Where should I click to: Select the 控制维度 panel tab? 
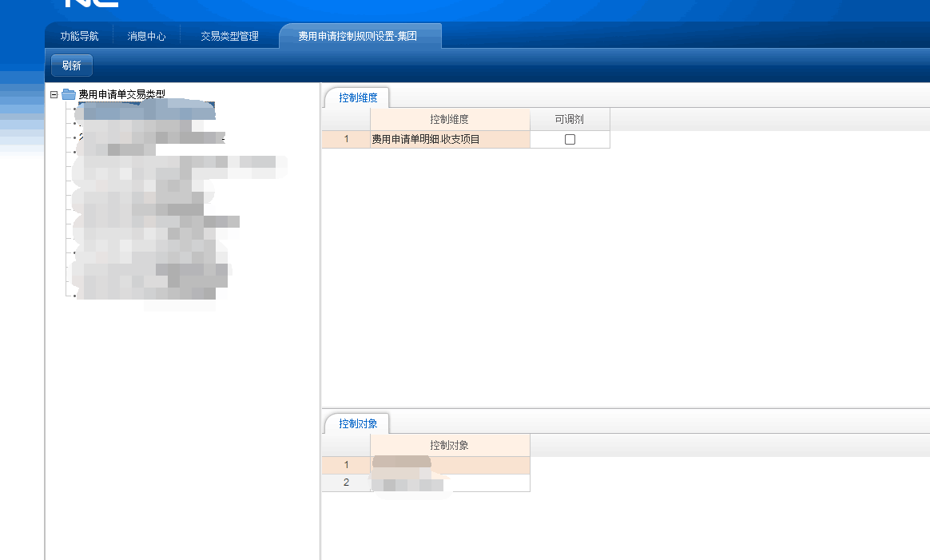click(355, 97)
